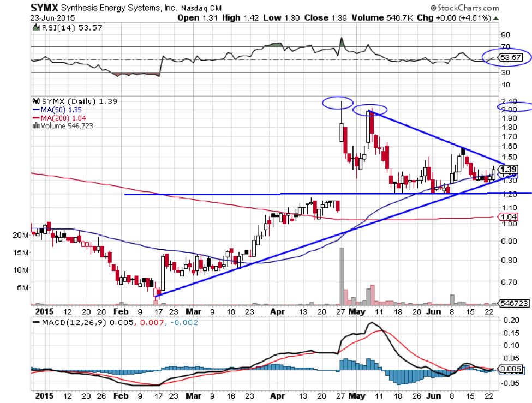Click the 30 level on RSI scale
Screen dimensions: 532x403
pyautogui.click(x=505, y=73)
